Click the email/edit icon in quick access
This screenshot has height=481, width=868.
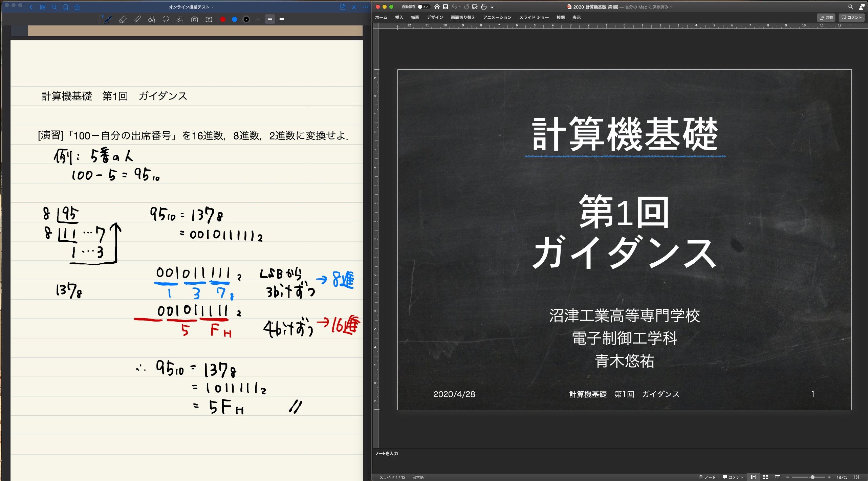coord(475,7)
